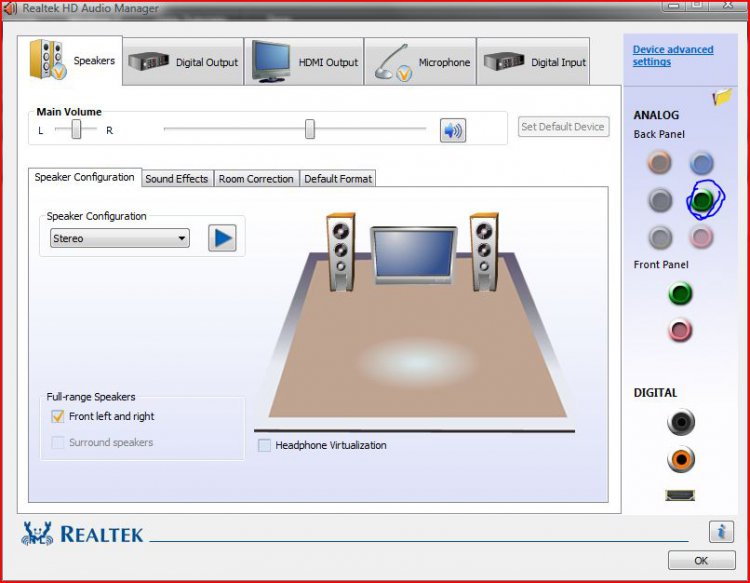Click the main volume slider handle
The width and height of the screenshot is (750, 583).
310,129
